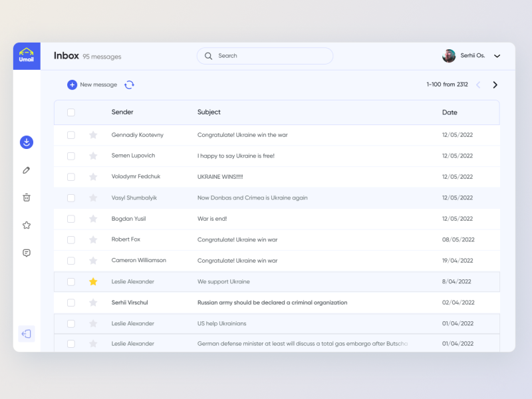Click the date 08/05/2022
Image resolution: width=532 pixels, height=399 pixels.
pos(458,240)
